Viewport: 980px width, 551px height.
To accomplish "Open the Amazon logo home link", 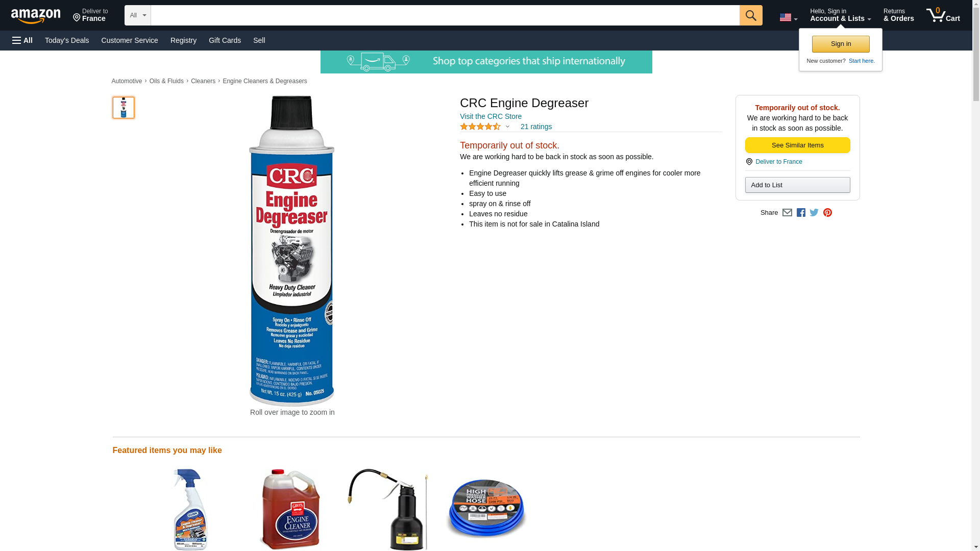I will point(36,16).
